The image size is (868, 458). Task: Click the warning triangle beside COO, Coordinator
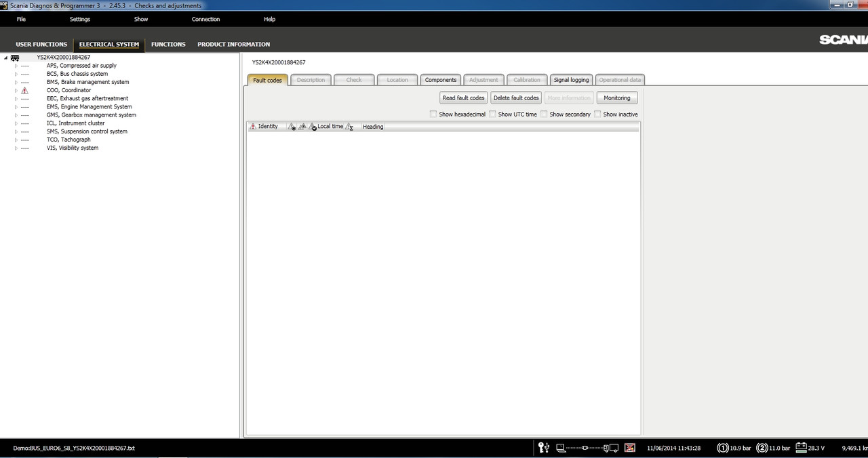(x=24, y=90)
